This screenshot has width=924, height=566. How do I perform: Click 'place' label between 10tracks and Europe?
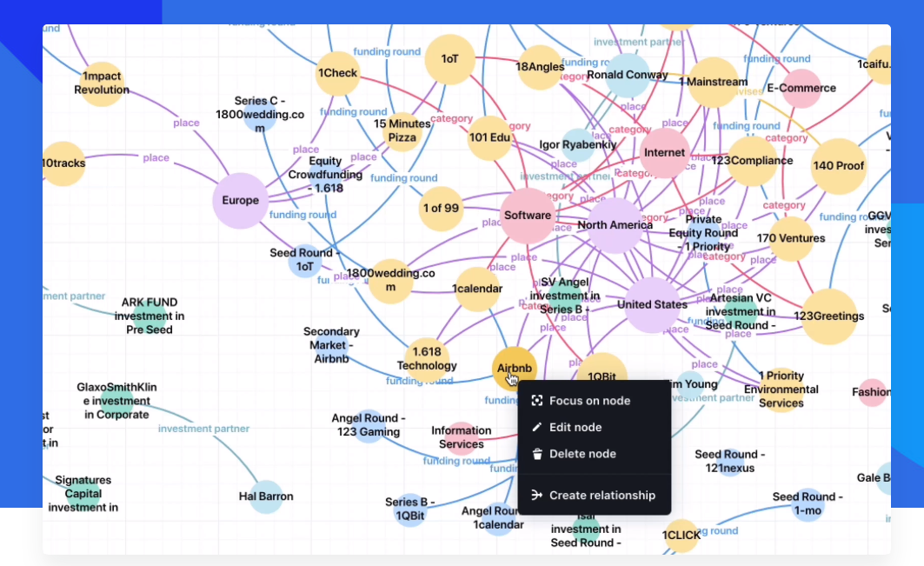156,158
